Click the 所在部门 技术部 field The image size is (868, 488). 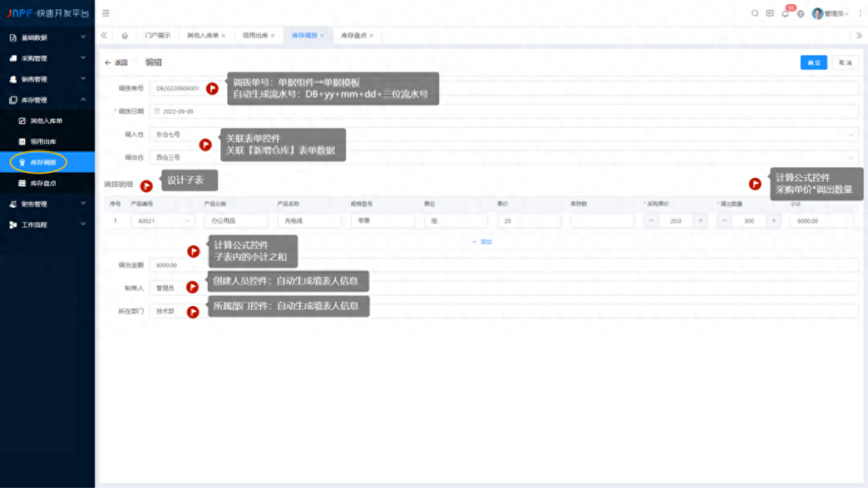point(504,312)
